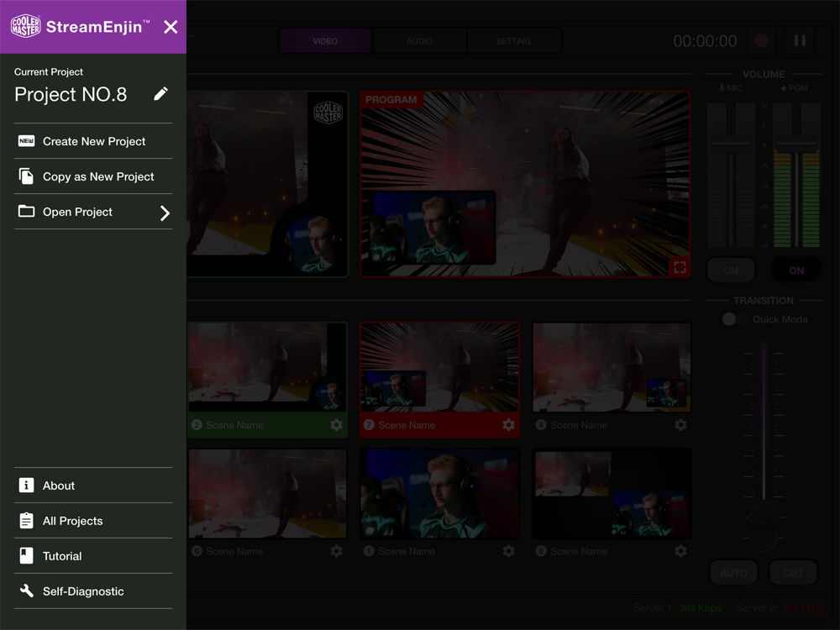
Task: Show All Projects
Action: click(93, 521)
